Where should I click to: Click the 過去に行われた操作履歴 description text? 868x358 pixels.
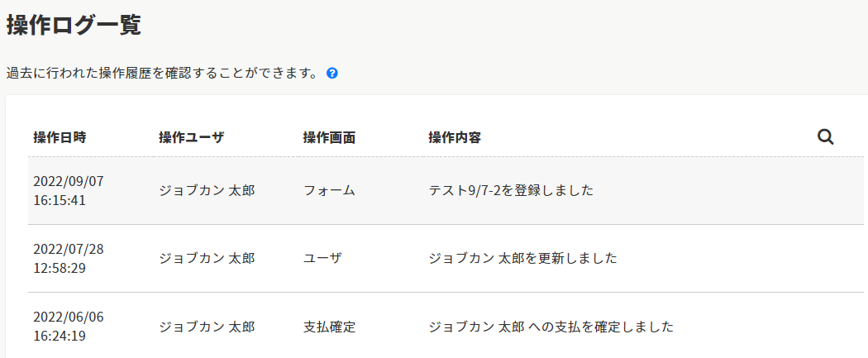pos(162,73)
